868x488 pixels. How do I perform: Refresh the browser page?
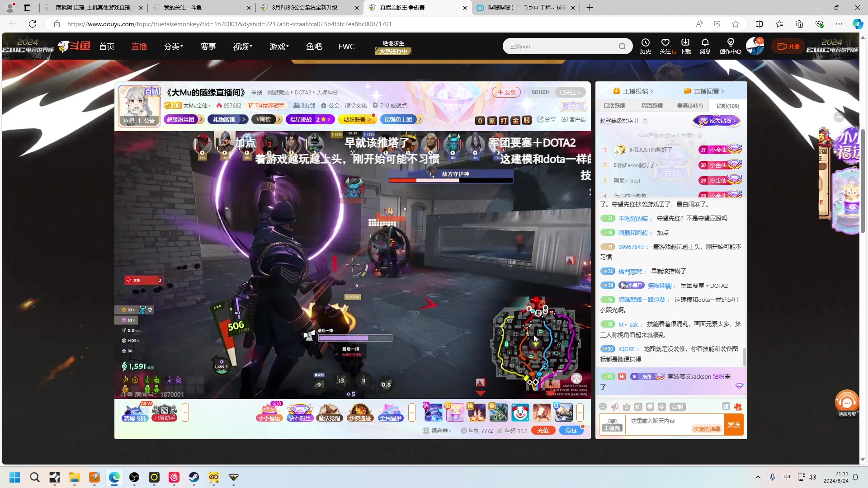pos(33,24)
